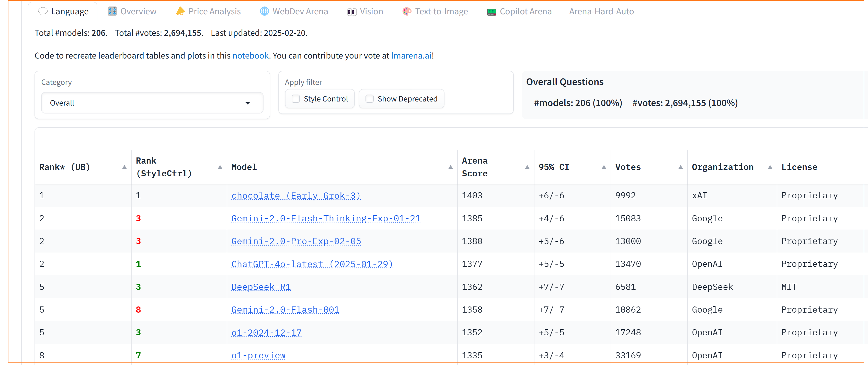Check the Show Deprecated checkbox
868x365 pixels.
pos(369,99)
